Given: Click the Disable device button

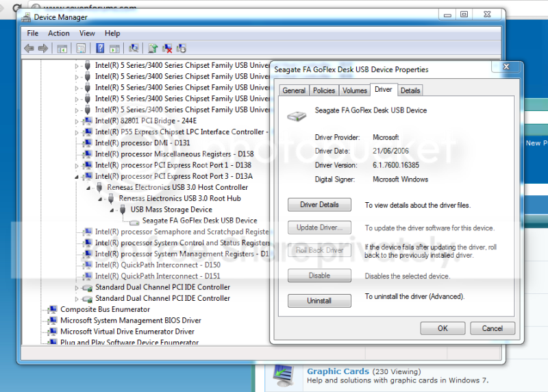Looking at the screenshot, I should click(319, 275).
